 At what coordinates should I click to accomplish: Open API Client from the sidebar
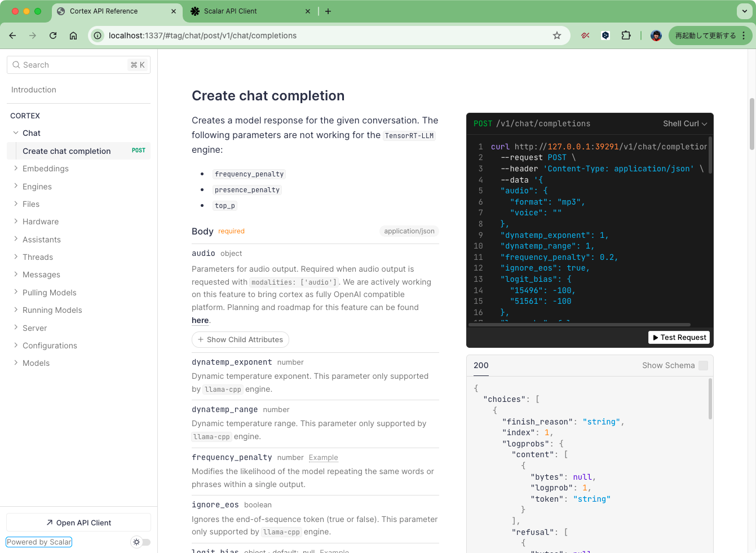tap(78, 523)
